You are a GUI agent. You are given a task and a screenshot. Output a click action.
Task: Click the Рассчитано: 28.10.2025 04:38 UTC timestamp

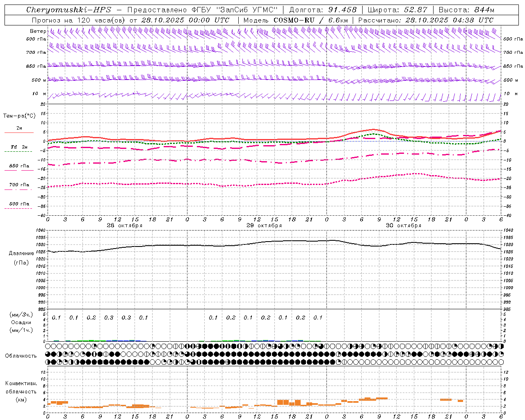tap(426, 20)
